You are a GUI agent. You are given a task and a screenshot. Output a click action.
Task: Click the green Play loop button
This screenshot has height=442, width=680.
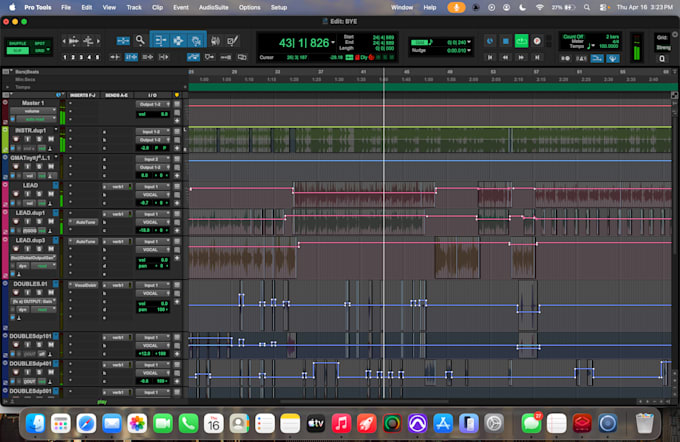[x=521, y=41]
